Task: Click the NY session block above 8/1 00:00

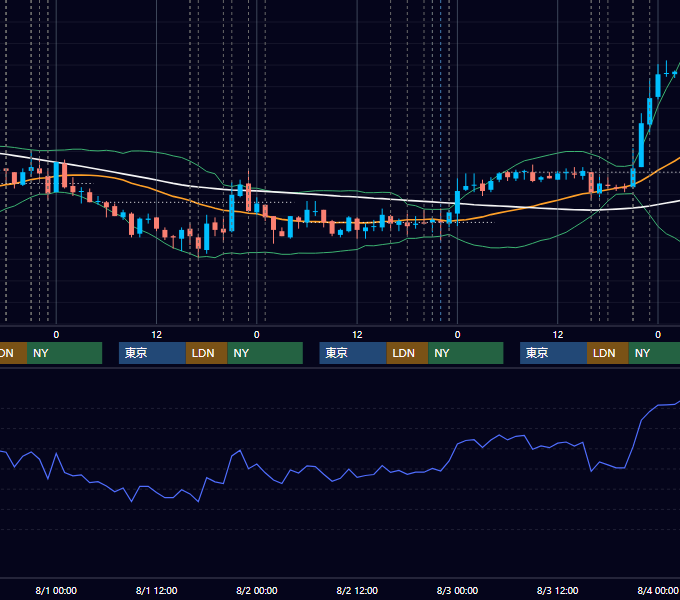Action: [x=64, y=353]
